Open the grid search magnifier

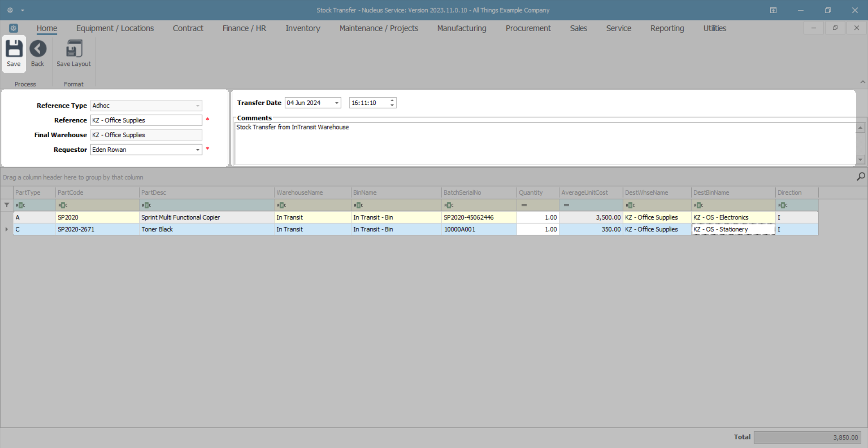(x=861, y=177)
